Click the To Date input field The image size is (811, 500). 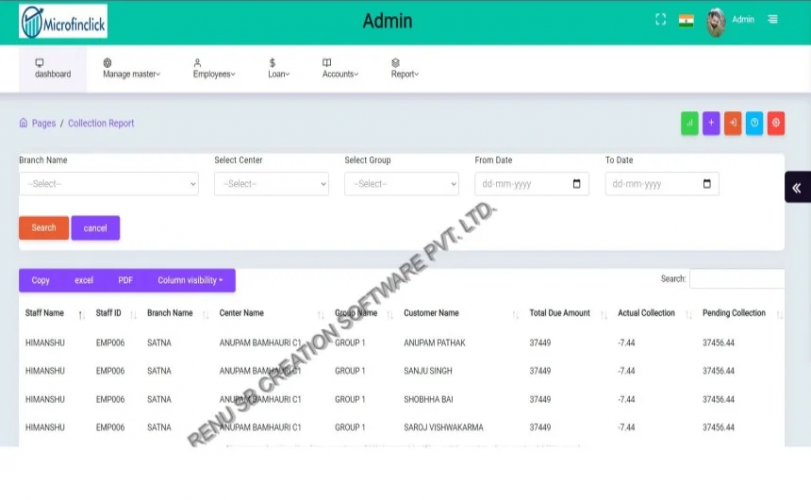click(662, 184)
